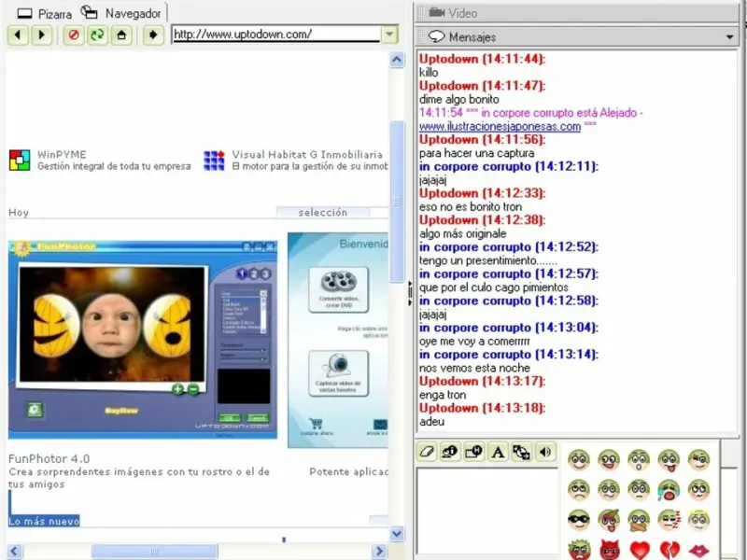Insert the sealed-lips emoticon
The image size is (747, 560).
point(639,520)
